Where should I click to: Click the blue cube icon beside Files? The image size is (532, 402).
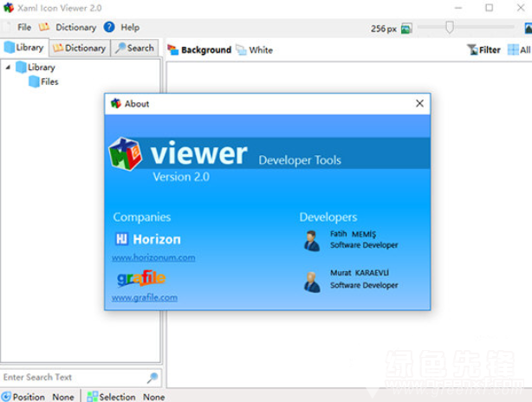point(34,81)
